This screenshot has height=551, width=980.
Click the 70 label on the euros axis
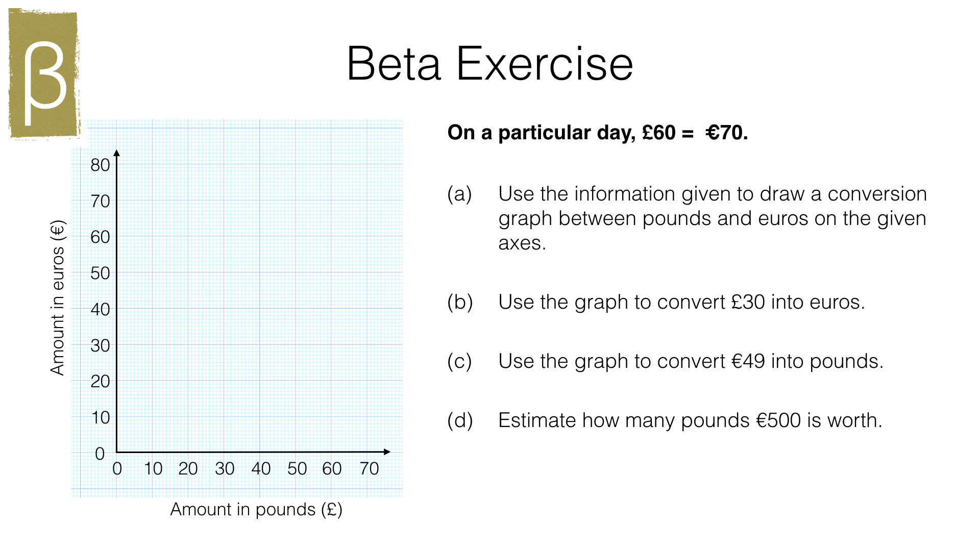pos(100,202)
